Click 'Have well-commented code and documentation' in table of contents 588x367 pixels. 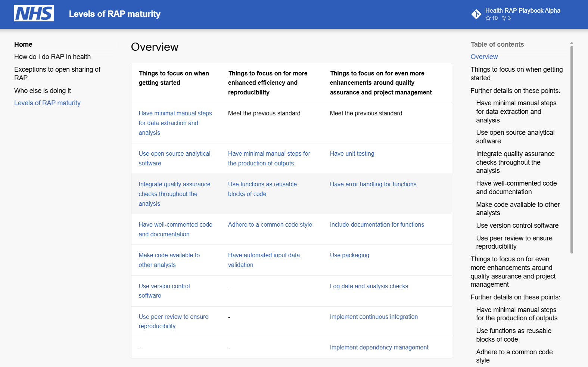(516, 187)
